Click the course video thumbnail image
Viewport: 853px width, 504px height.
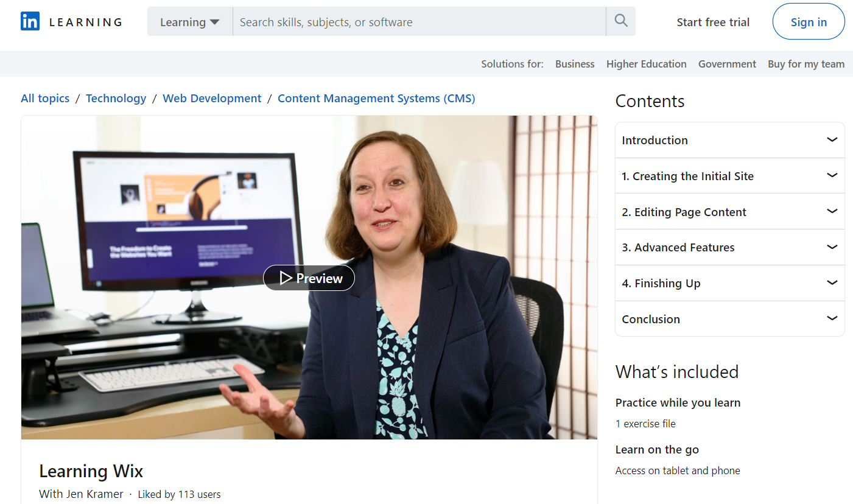pyautogui.click(x=309, y=278)
